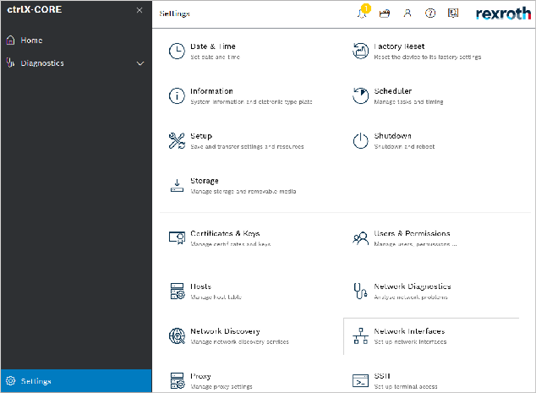
Task: Click the Hosts server icon
Action: coord(177,291)
